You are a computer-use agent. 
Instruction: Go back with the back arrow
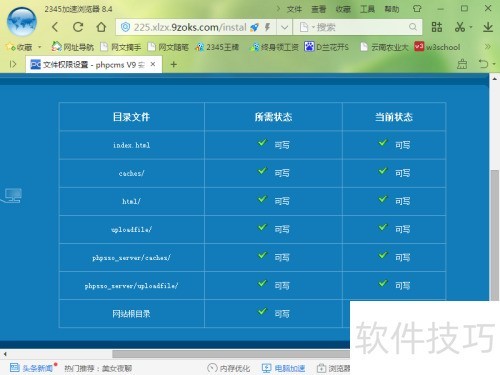[56, 27]
